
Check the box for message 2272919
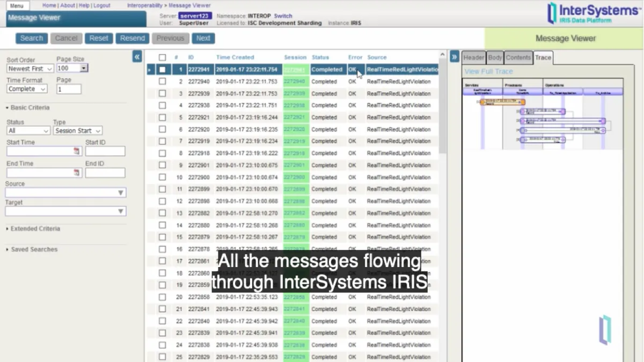[162, 141]
